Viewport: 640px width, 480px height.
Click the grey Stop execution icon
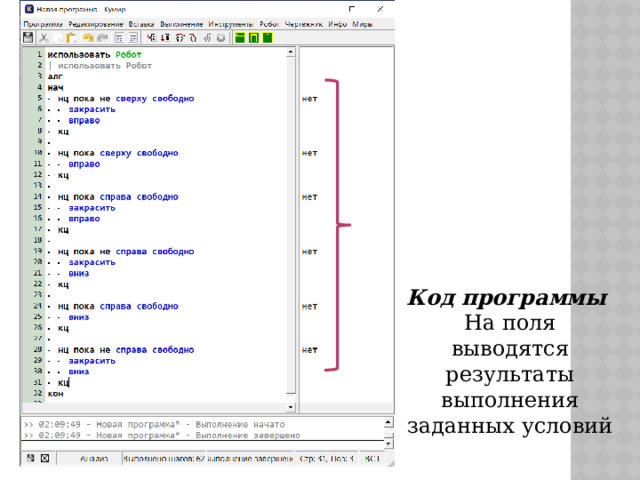pyautogui.click(x=221, y=38)
